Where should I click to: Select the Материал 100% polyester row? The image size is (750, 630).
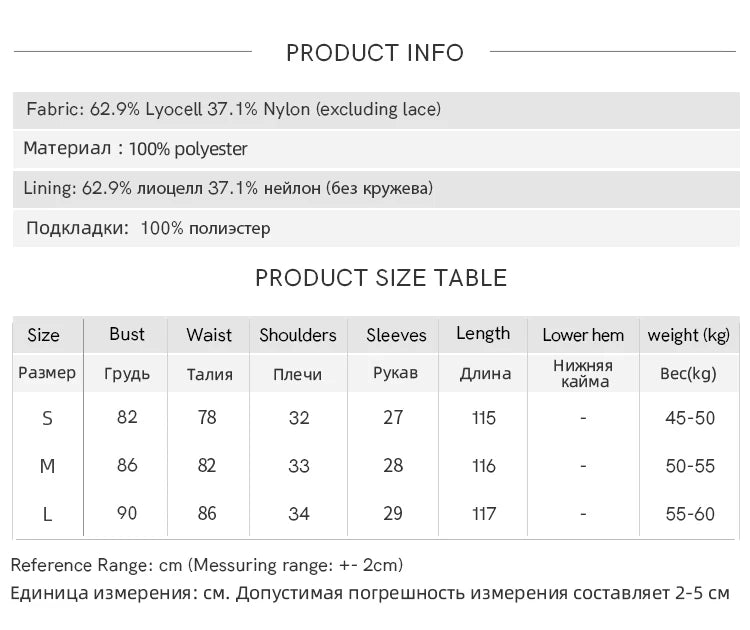click(136, 149)
